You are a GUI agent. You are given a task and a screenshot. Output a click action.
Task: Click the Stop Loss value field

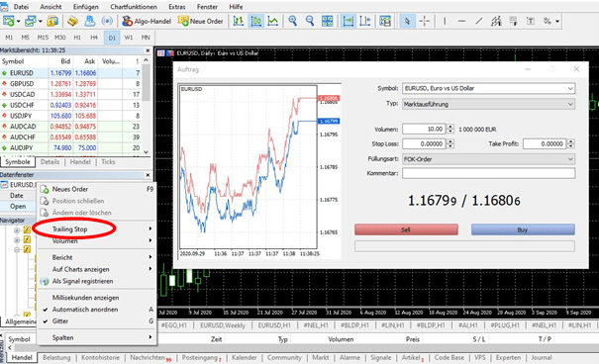[424, 143]
